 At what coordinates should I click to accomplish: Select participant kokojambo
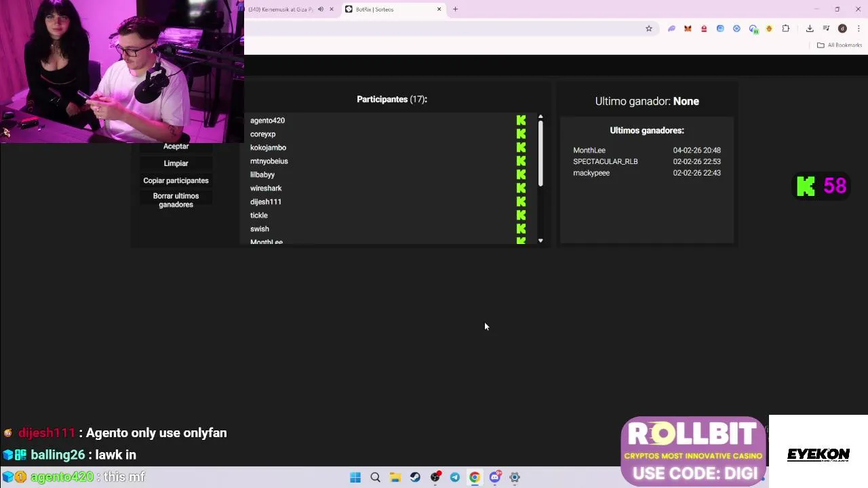coord(268,148)
